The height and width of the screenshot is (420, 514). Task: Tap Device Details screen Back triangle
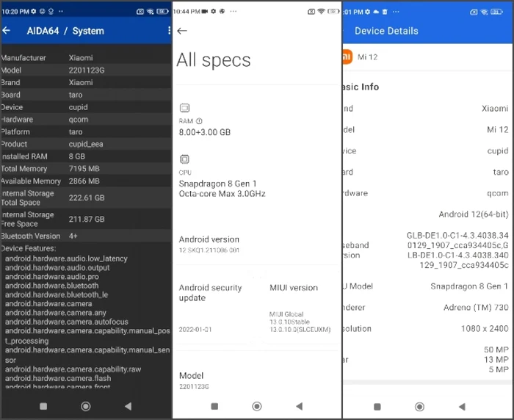point(462,407)
